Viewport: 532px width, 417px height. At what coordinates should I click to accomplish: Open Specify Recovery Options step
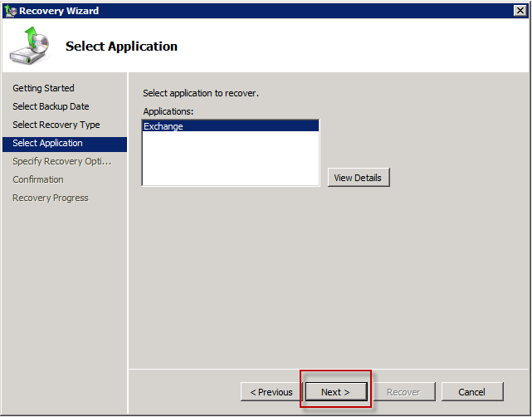tap(61, 161)
